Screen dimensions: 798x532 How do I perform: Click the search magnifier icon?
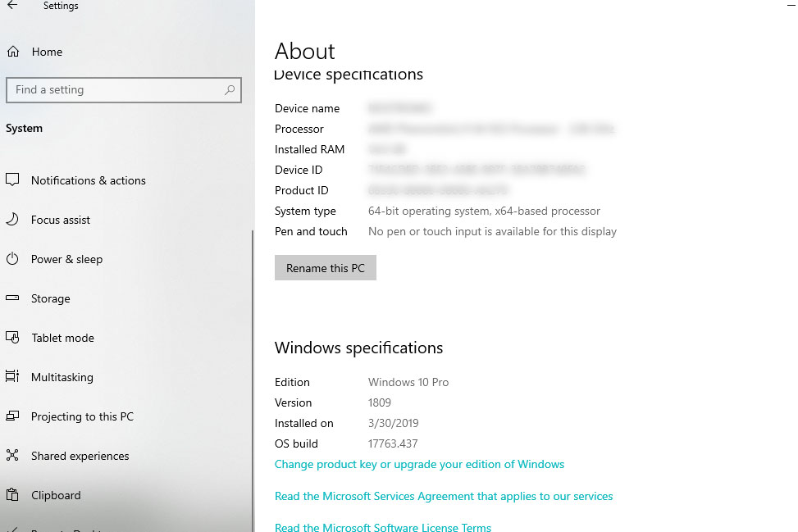[230, 90]
